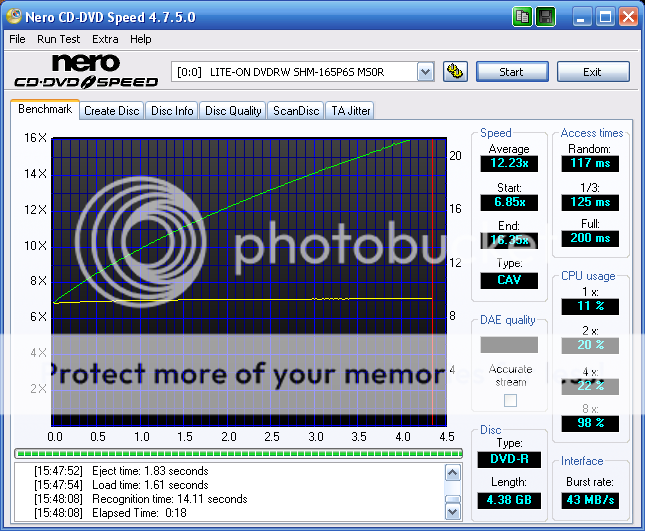
Task: Click the green progress bar below the graph
Action: 238,453
